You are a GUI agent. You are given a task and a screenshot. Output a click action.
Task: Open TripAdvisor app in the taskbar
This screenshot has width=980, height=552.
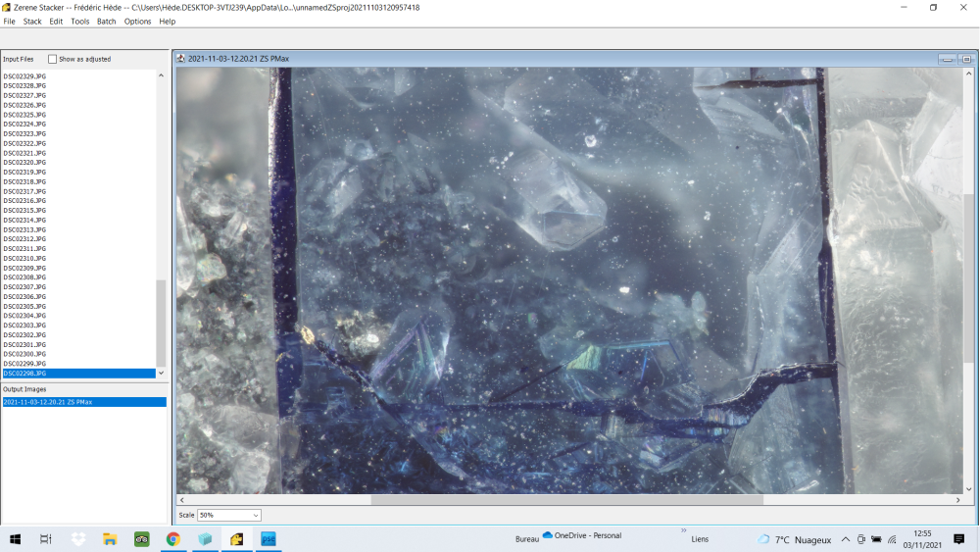coord(141,539)
